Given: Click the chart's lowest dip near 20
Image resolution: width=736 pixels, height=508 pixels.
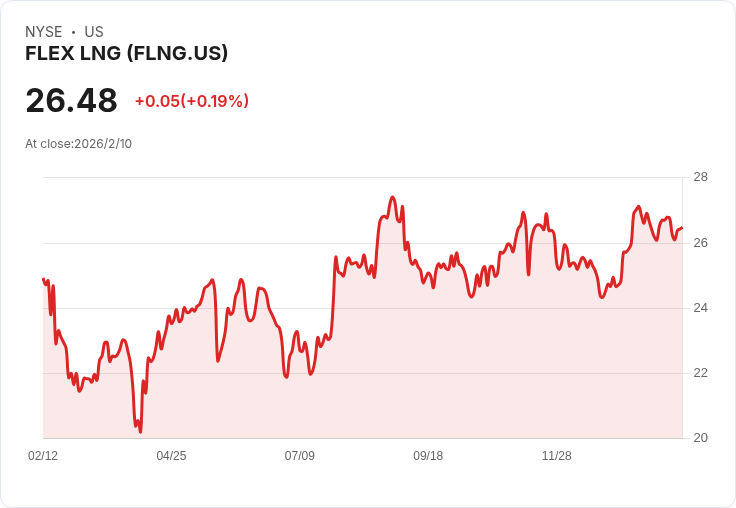Looking at the screenshot, I should 140,431.
